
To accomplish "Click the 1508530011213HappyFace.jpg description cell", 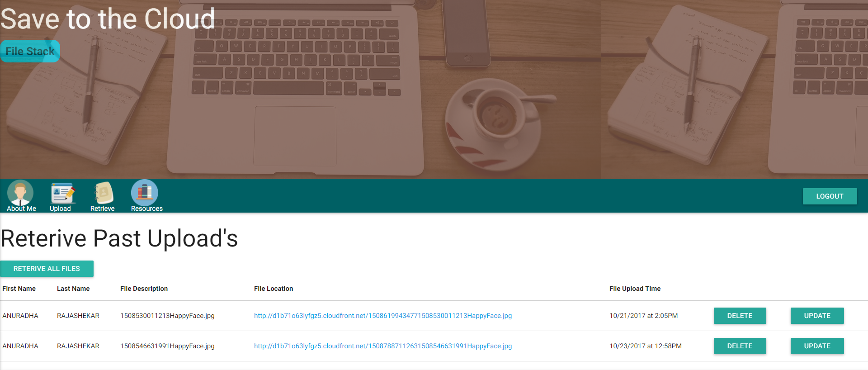I will (x=167, y=316).
